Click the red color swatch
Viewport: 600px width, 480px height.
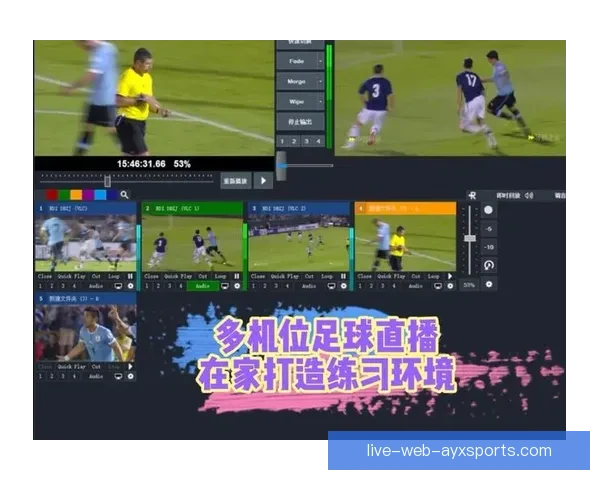pyautogui.click(x=52, y=195)
